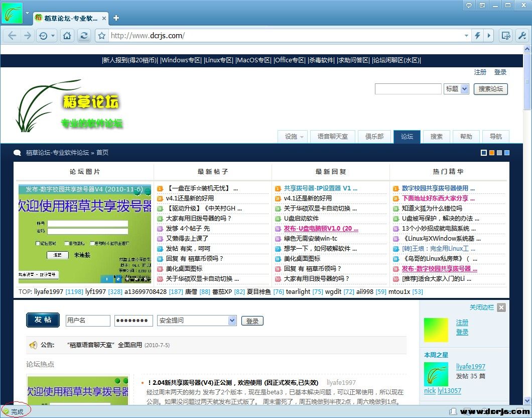Select the orange theme color swatch
The image size is (532, 418).
pyautogui.click(x=492, y=153)
